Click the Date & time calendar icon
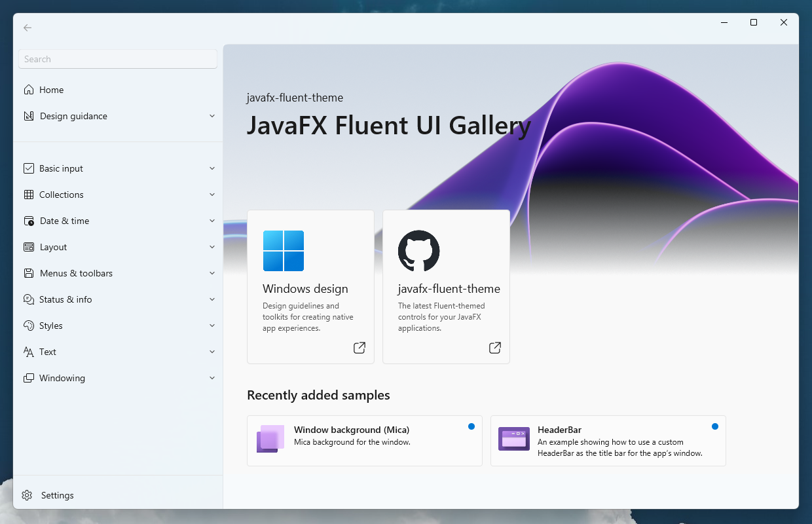The width and height of the screenshot is (812, 524). point(29,221)
